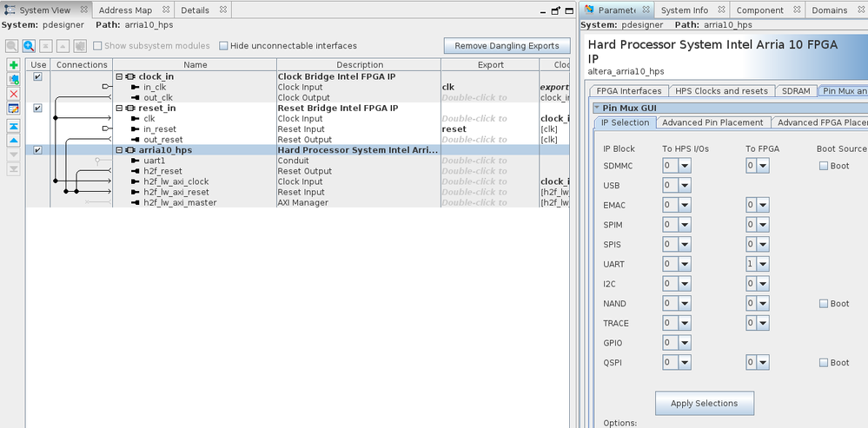
Task: Click the add subsystem icon below the green plus
Action: pyautogui.click(x=14, y=79)
